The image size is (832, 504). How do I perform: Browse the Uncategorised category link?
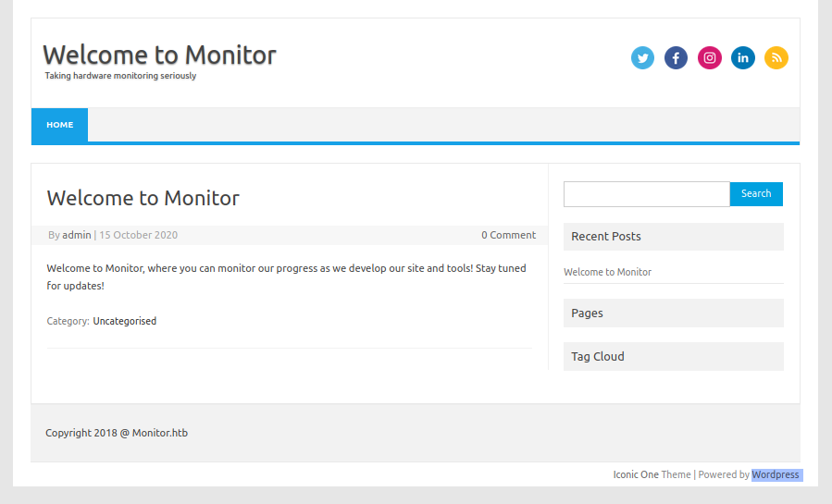click(124, 321)
